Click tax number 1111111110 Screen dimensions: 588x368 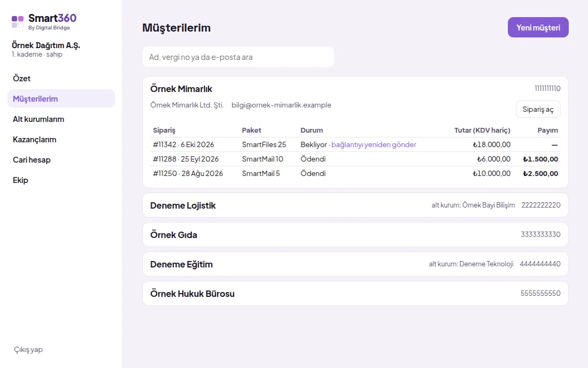point(547,89)
